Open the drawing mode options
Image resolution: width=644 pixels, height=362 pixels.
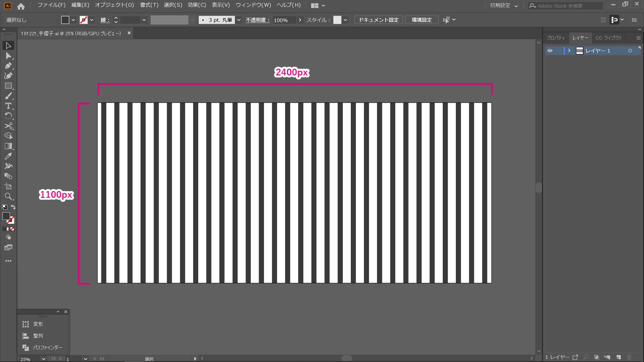(8, 237)
